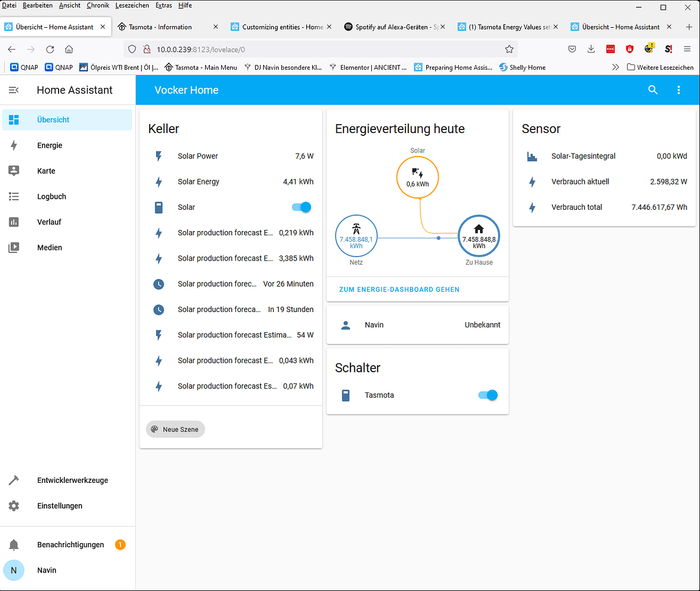
Task: Open the Karte map panel
Action: pyautogui.click(x=67, y=171)
